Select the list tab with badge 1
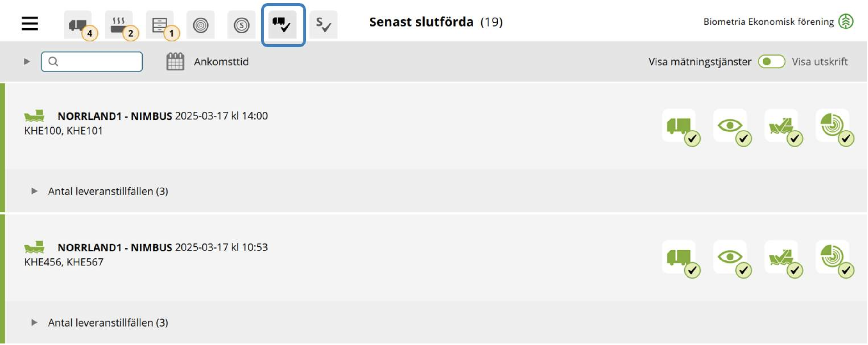Viewport: 868px width, 345px height. click(x=160, y=25)
